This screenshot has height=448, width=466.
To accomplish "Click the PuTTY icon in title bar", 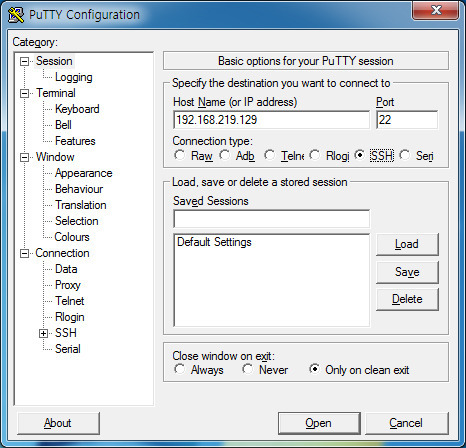I will click(x=16, y=15).
